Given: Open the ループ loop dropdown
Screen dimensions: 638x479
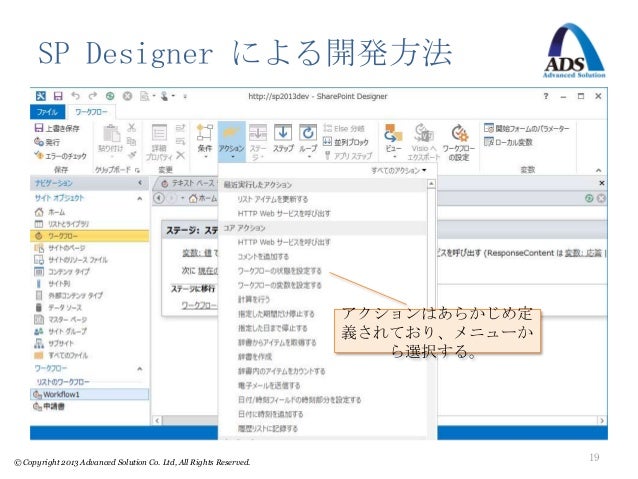Looking at the screenshot, I should (308, 142).
